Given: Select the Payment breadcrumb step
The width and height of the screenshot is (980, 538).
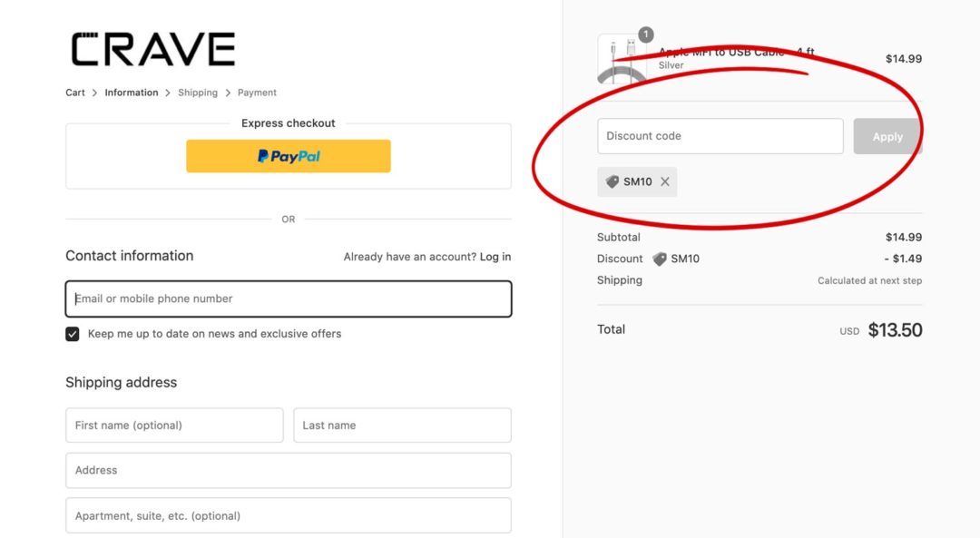Looking at the screenshot, I should (x=257, y=92).
